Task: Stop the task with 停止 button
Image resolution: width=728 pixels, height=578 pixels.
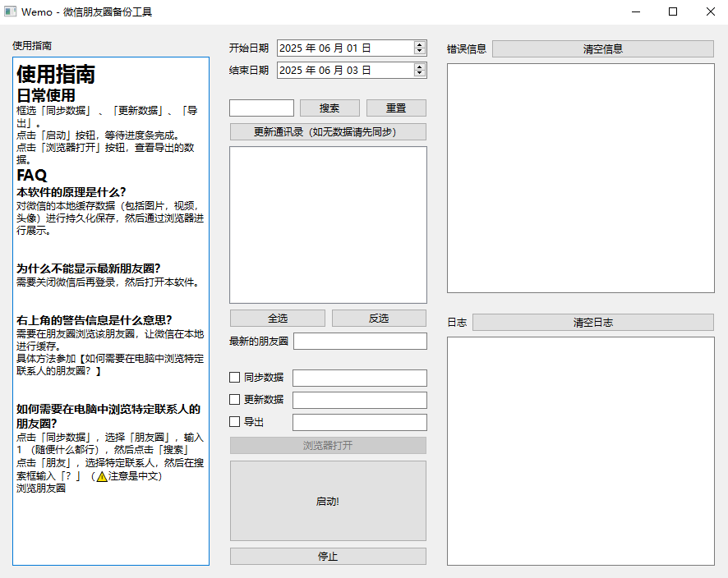Action: click(x=328, y=556)
